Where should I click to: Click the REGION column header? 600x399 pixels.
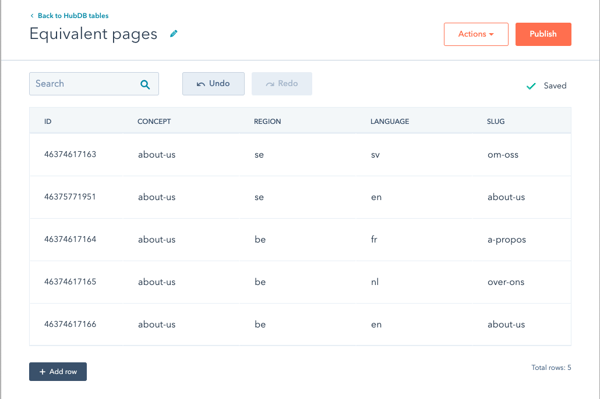click(267, 121)
